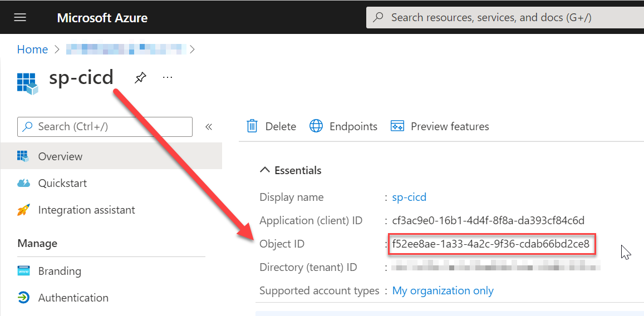Pin sp-cicd to the dashboard
644x316 pixels.
pyautogui.click(x=140, y=77)
